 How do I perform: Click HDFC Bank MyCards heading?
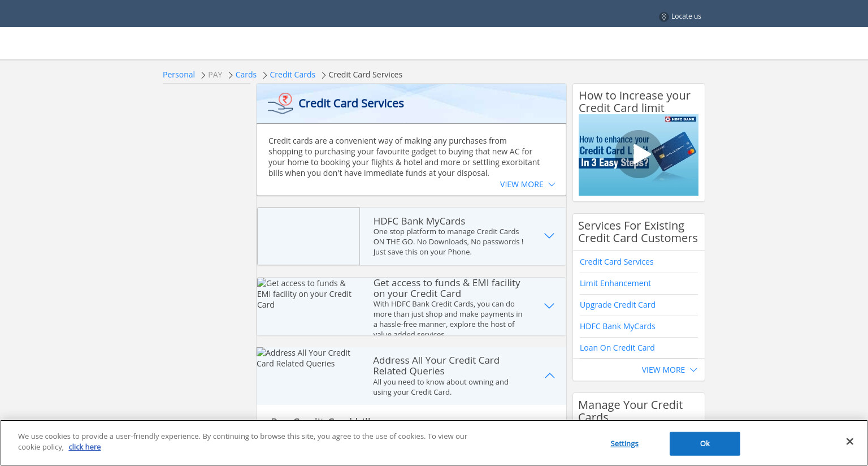(419, 221)
